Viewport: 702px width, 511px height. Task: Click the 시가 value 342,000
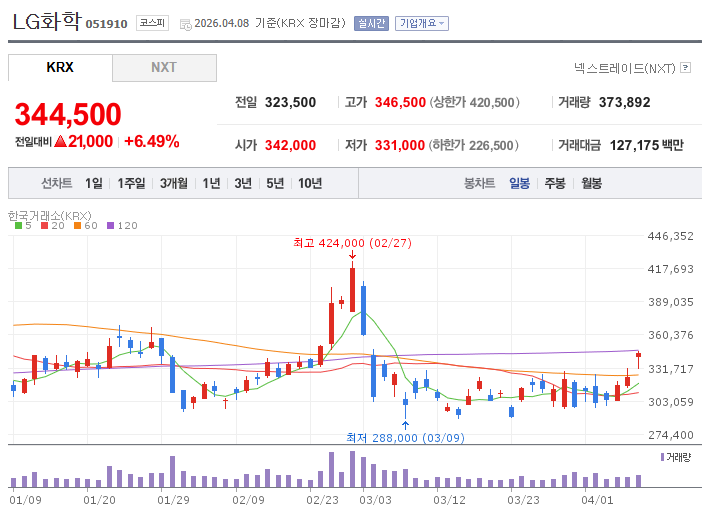pos(291,146)
